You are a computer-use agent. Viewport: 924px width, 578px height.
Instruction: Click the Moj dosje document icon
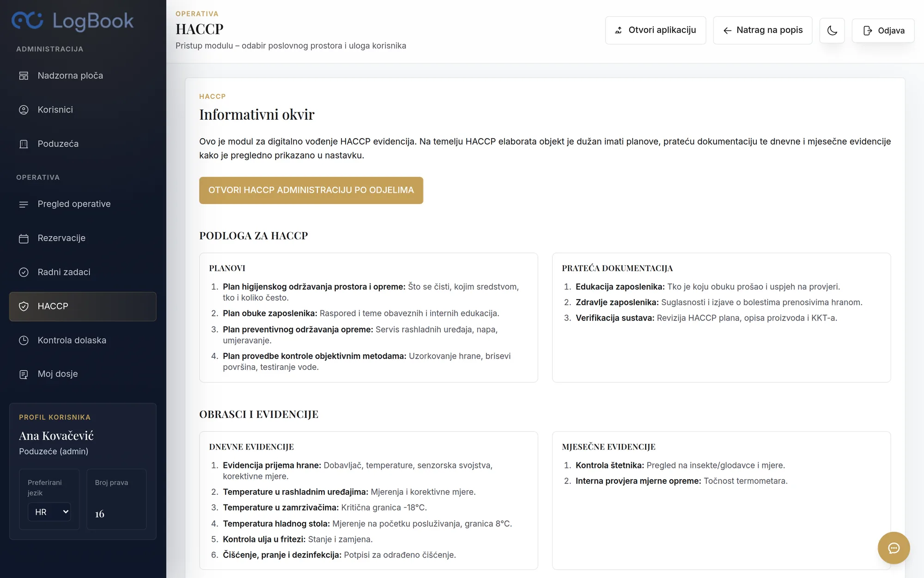click(x=24, y=374)
